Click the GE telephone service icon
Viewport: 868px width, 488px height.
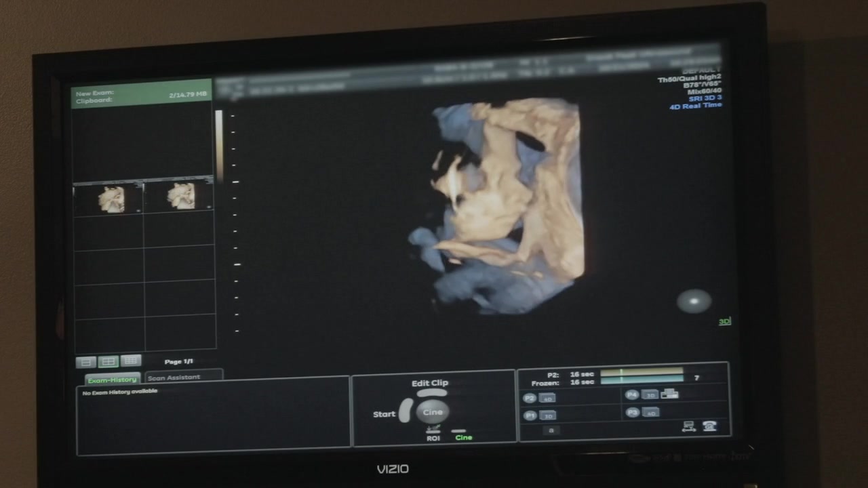(709, 426)
